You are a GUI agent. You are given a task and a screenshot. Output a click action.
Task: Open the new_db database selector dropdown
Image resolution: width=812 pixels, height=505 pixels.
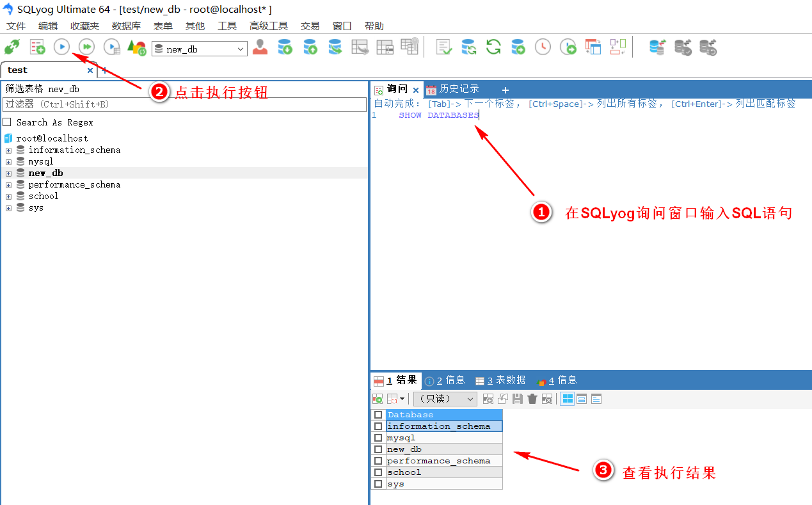click(x=199, y=49)
